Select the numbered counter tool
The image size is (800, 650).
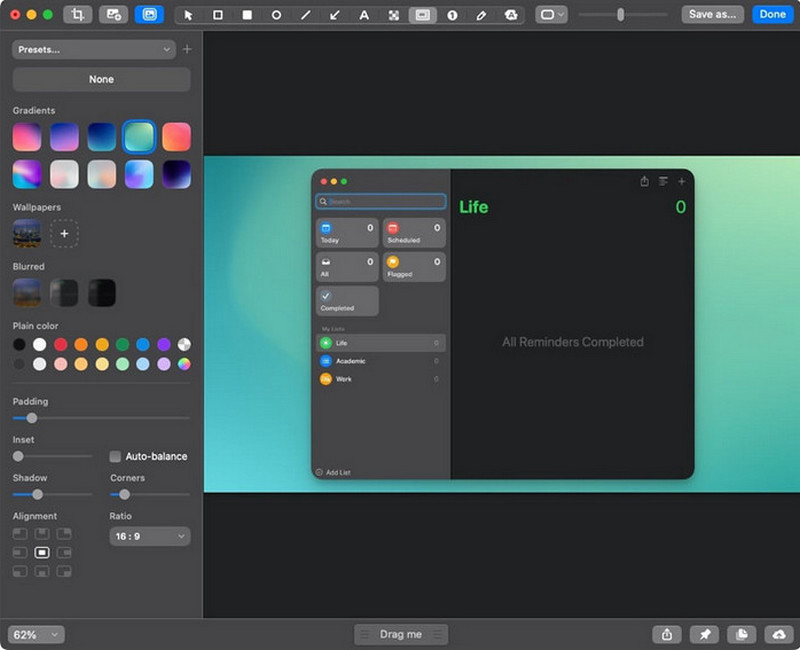click(452, 15)
